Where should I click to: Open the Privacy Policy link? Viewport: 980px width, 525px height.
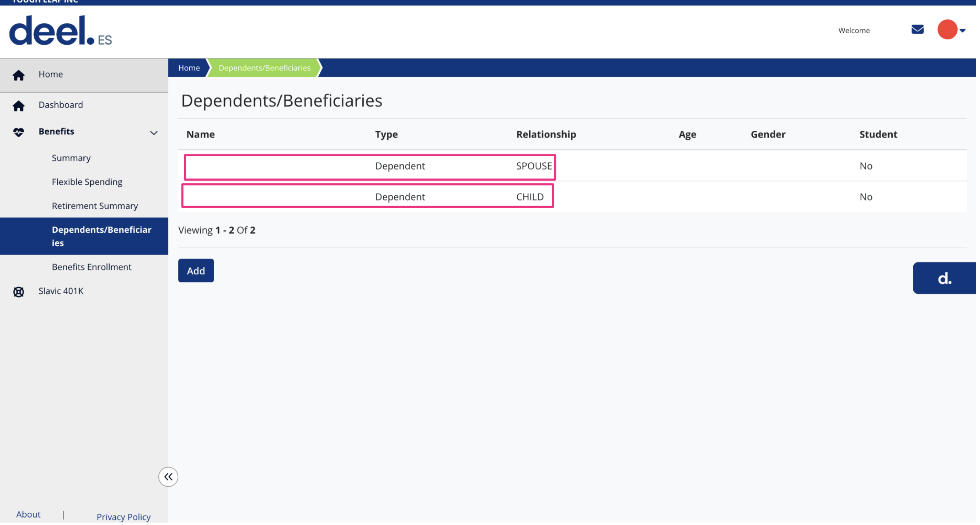click(123, 517)
